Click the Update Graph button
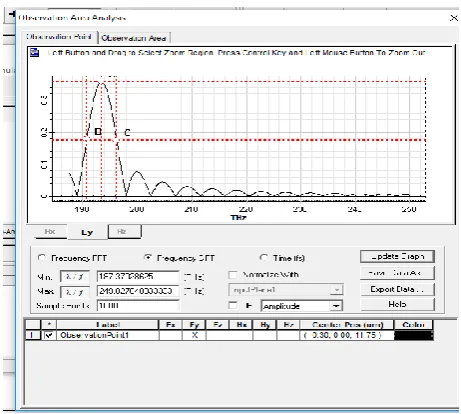Screen dimensions: 461x414 [397, 256]
